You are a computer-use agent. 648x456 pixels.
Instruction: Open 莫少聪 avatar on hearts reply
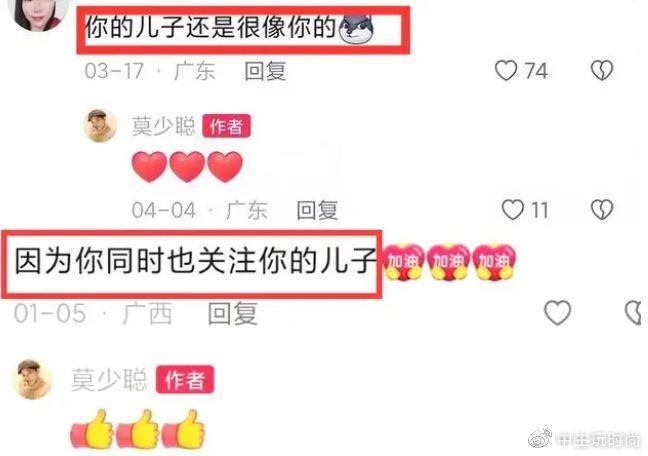click(100, 126)
